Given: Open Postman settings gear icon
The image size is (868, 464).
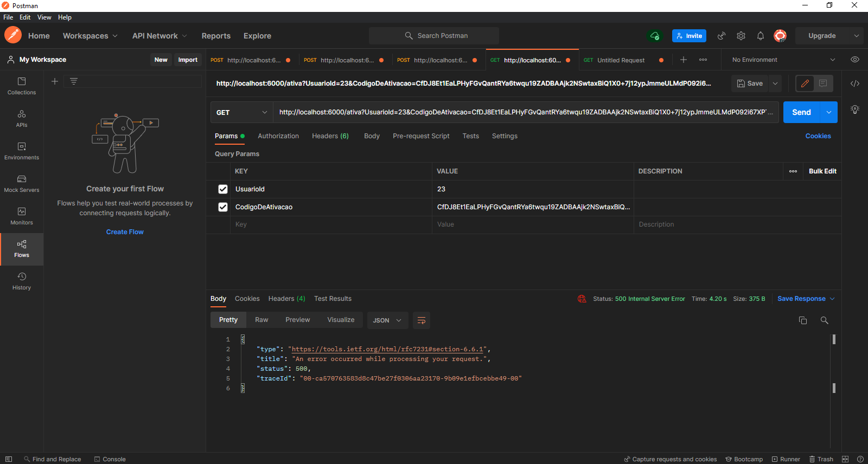Looking at the screenshot, I should (741, 36).
